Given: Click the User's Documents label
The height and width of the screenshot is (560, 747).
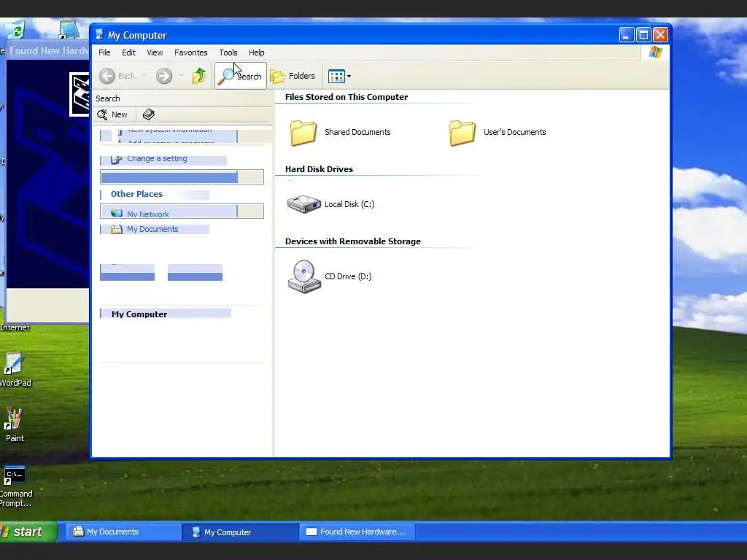Looking at the screenshot, I should (514, 132).
